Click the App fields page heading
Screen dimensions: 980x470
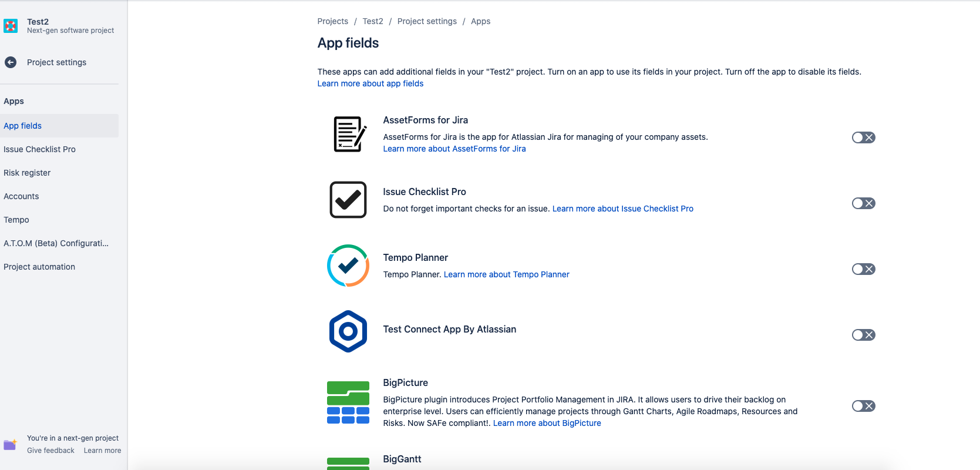click(348, 43)
